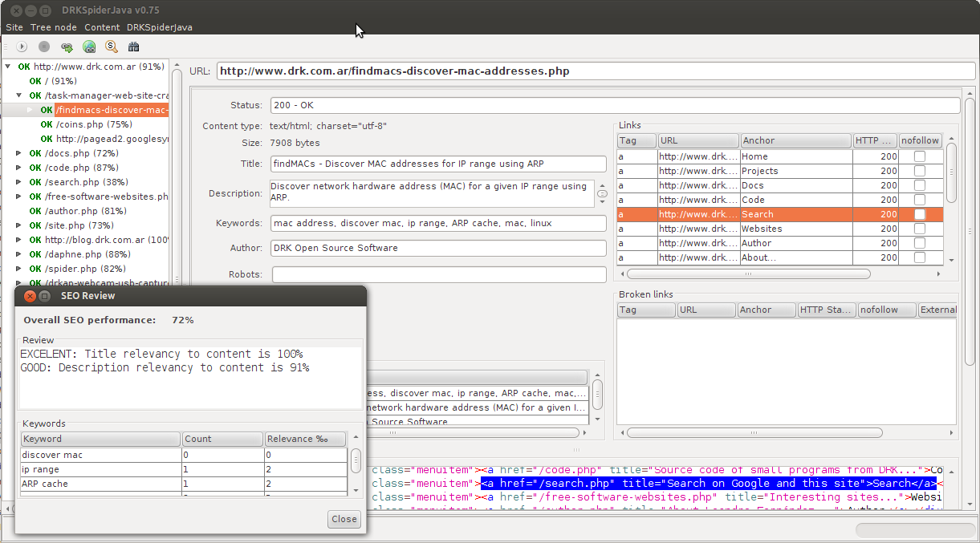Sort keywords by Relevance ‰ header
The height and width of the screenshot is (543, 980).
click(305, 439)
